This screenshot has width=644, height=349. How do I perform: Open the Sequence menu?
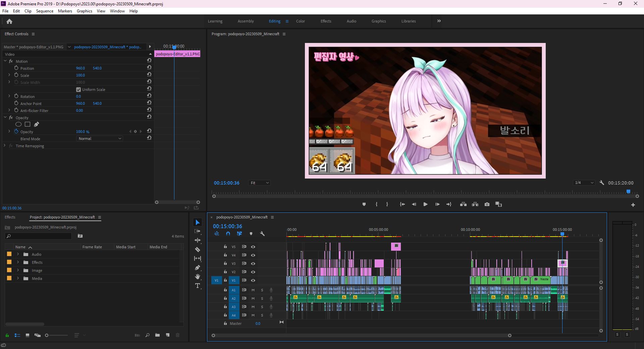pos(45,11)
